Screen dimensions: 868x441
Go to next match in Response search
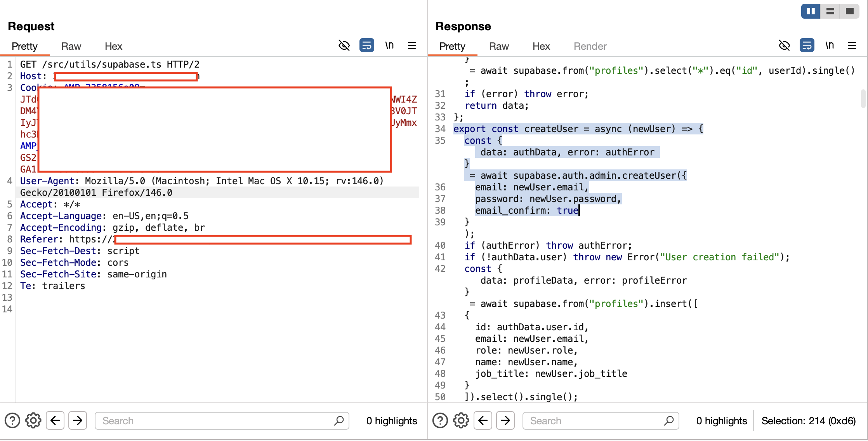click(505, 420)
